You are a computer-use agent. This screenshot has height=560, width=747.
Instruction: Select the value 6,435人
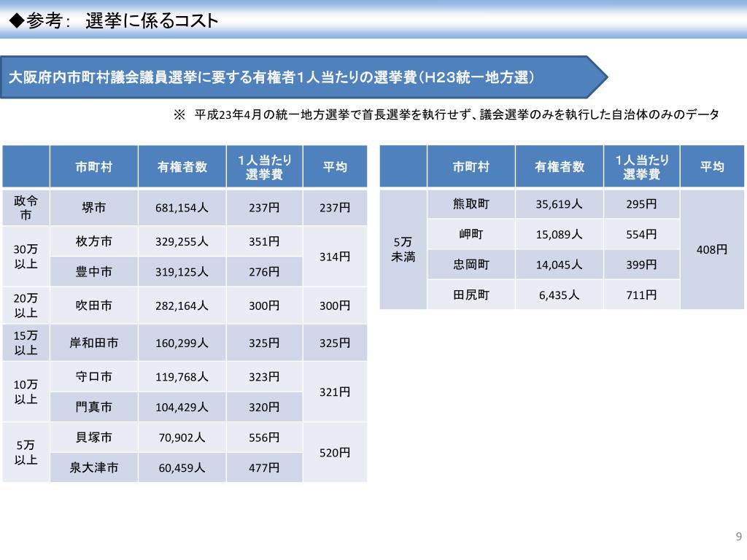click(x=560, y=295)
